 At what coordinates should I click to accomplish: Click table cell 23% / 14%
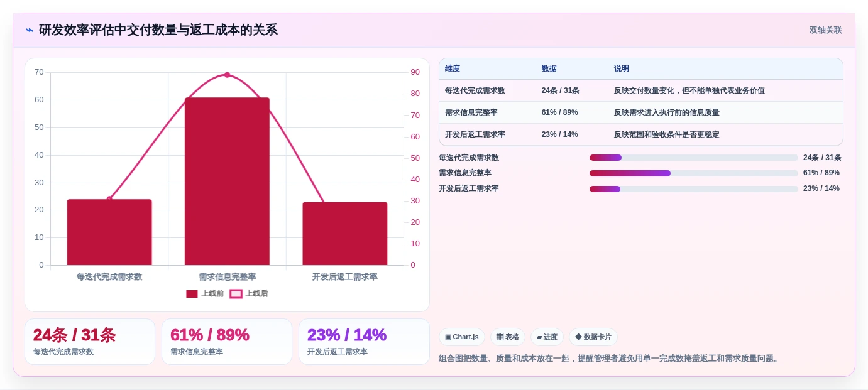[559, 134]
